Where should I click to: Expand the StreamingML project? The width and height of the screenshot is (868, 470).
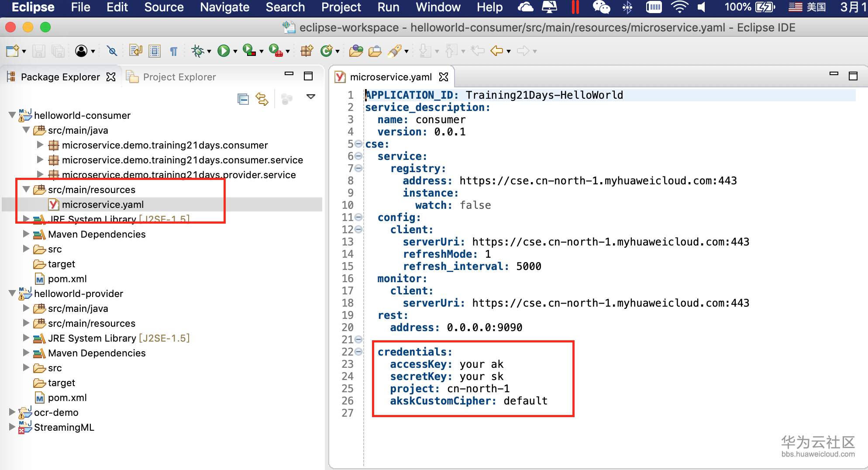(12, 427)
